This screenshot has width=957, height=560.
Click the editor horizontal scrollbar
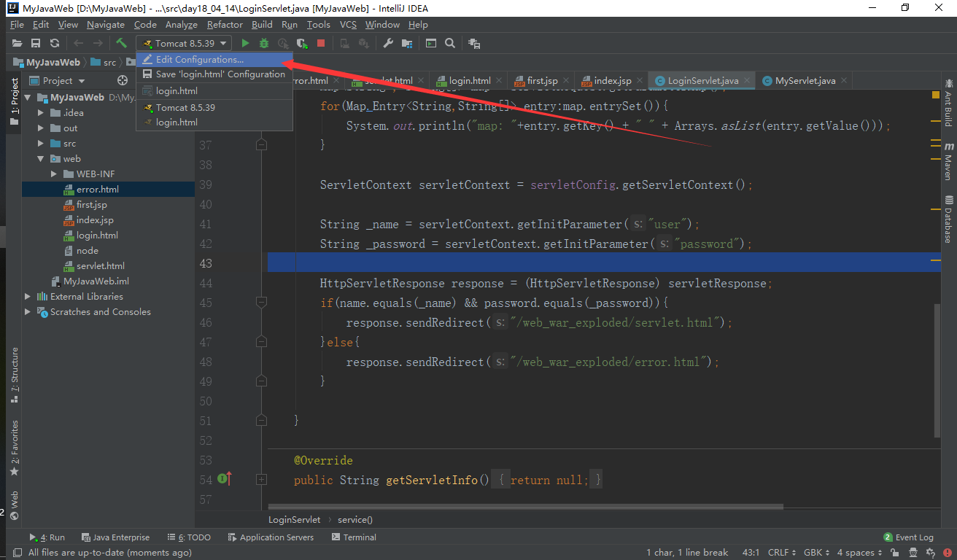tap(525, 506)
